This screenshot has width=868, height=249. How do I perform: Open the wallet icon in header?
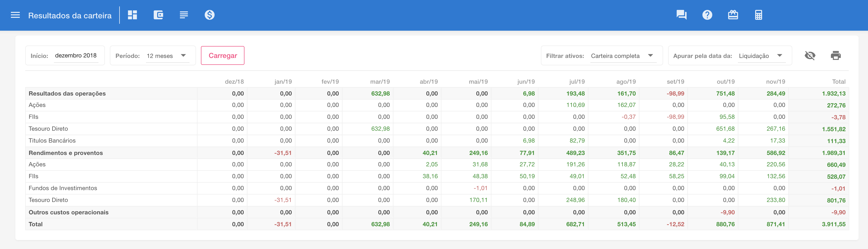click(158, 15)
